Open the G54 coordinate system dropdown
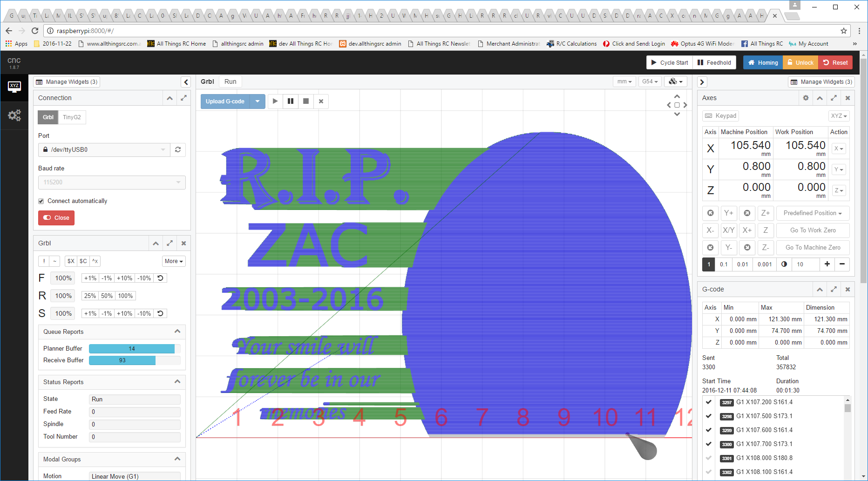The width and height of the screenshot is (868, 481). (x=650, y=81)
